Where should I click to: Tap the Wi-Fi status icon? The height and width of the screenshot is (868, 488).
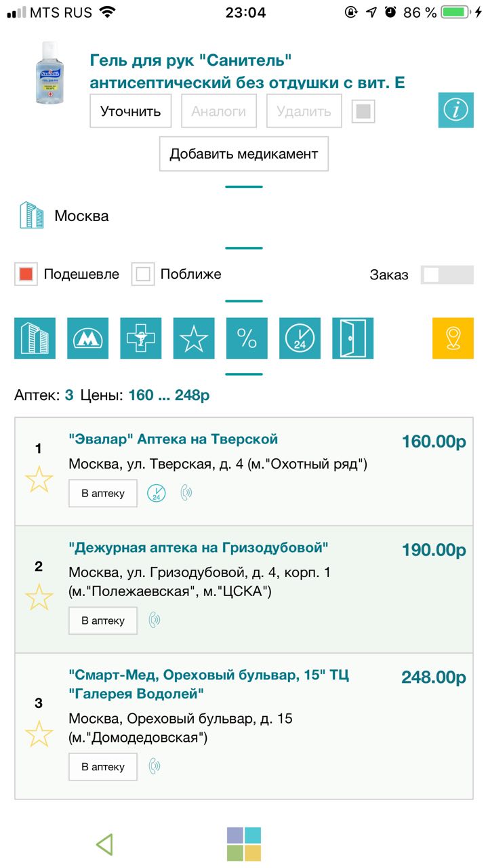pyautogui.click(x=106, y=12)
